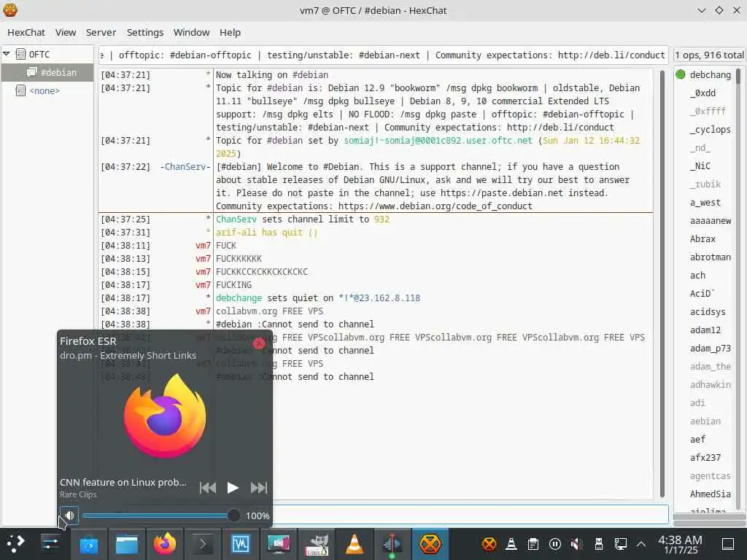Collapse the OFTC server tree

(x=7, y=54)
